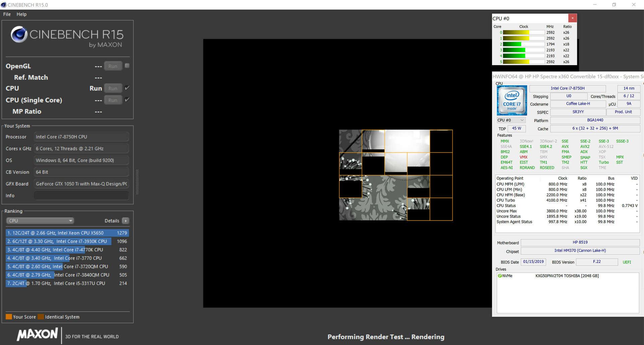Click the Run button for CPU (Single Core)
644x345 pixels.
click(113, 100)
